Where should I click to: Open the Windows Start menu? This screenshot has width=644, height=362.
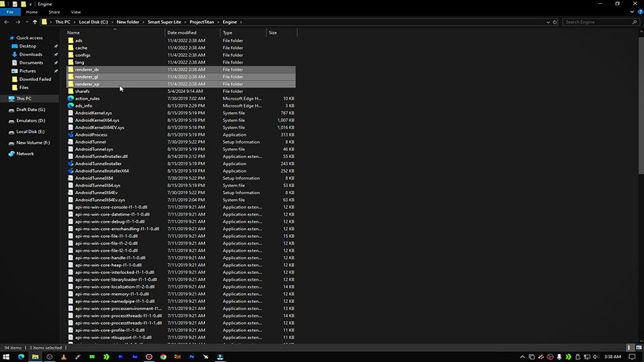[x=6, y=357]
